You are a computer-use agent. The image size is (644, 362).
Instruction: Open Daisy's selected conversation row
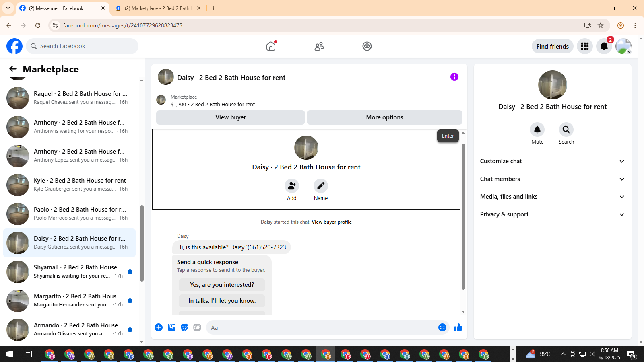pyautogui.click(x=69, y=243)
